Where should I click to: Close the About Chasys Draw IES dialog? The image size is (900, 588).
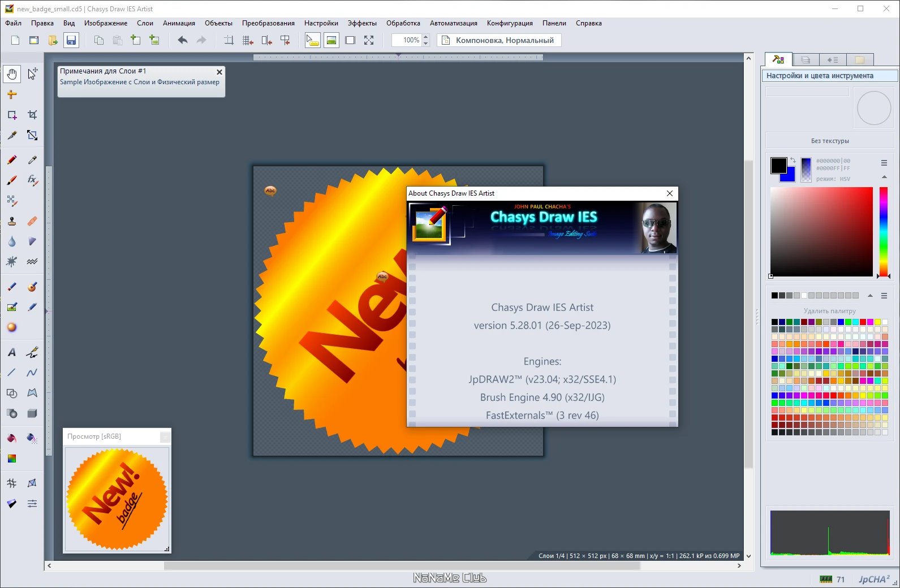click(x=670, y=193)
